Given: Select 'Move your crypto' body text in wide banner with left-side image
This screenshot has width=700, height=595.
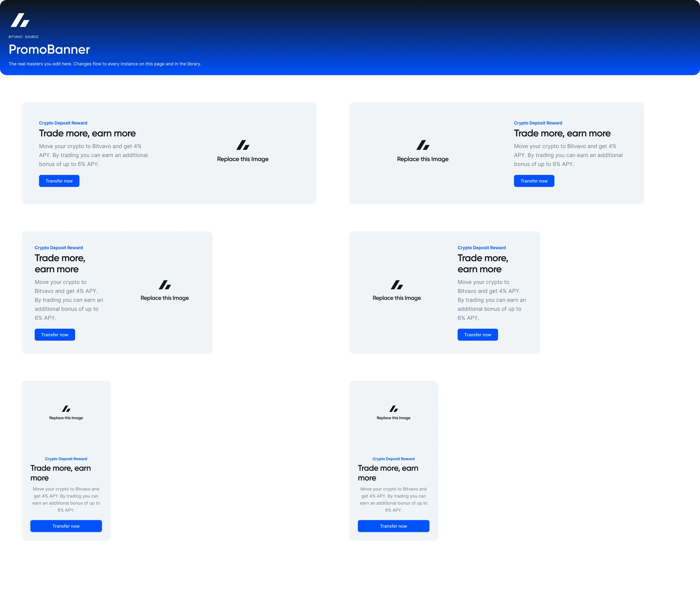Looking at the screenshot, I should pos(568,155).
